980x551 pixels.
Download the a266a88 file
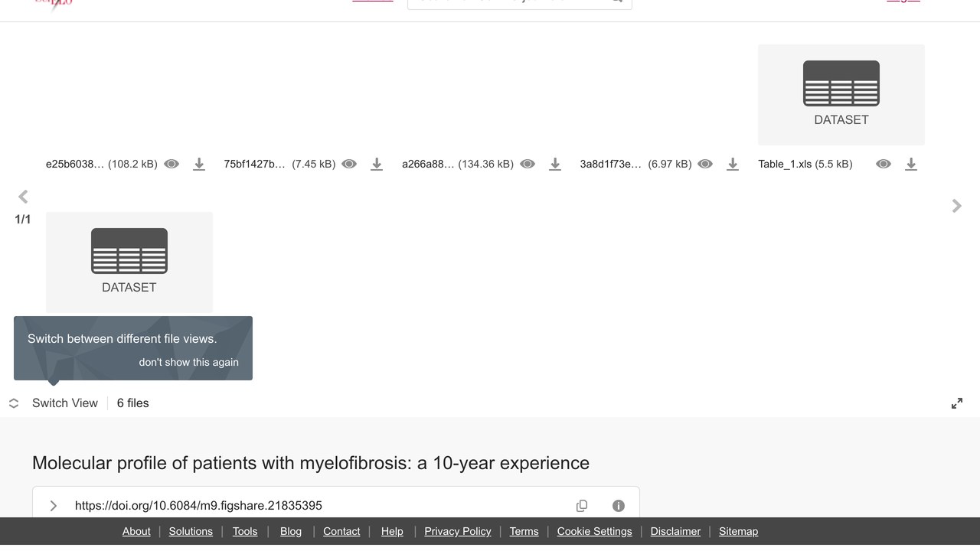(555, 164)
